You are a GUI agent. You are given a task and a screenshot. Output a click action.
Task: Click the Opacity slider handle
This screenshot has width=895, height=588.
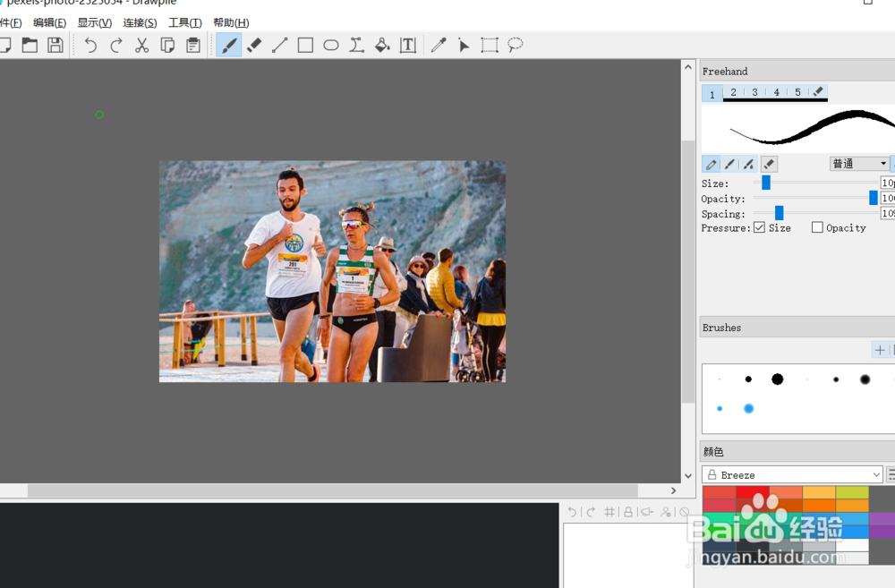tap(873, 198)
